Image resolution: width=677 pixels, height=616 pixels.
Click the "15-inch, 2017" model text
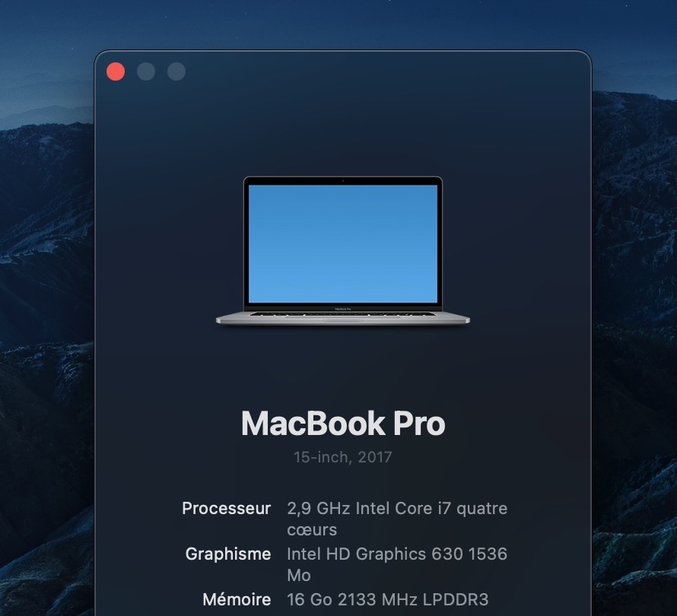point(343,457)
